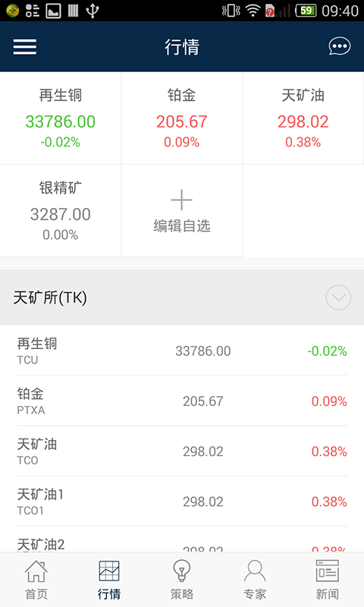Go to 首页 home tab

tap(36, 580)
